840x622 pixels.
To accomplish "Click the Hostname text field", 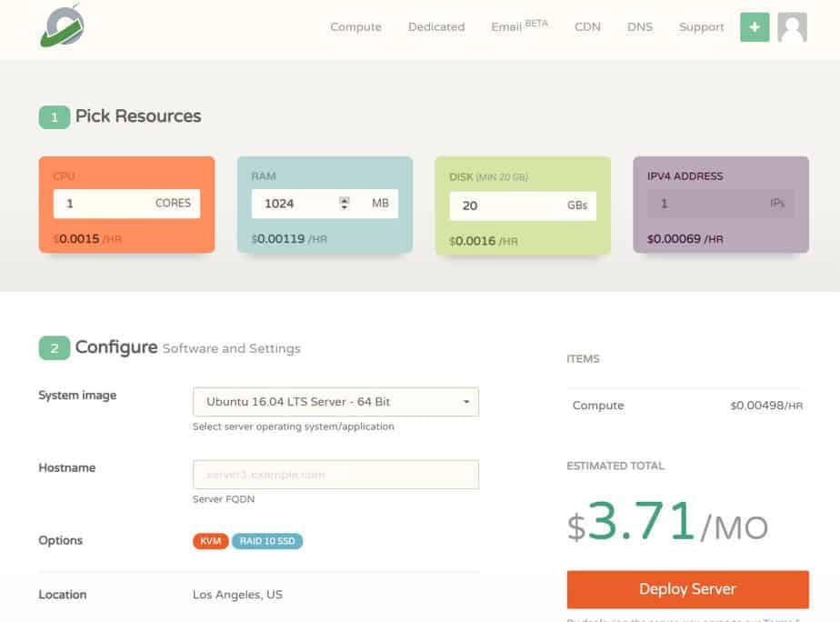I will pos(335,475).
